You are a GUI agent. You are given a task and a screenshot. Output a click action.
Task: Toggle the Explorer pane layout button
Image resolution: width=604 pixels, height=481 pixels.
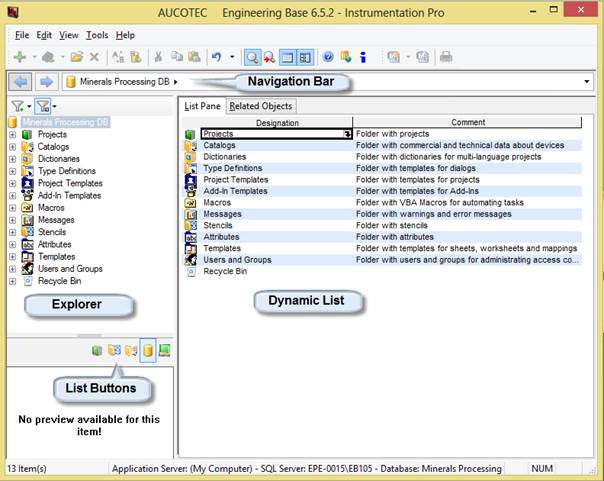[x=305, y=57]
